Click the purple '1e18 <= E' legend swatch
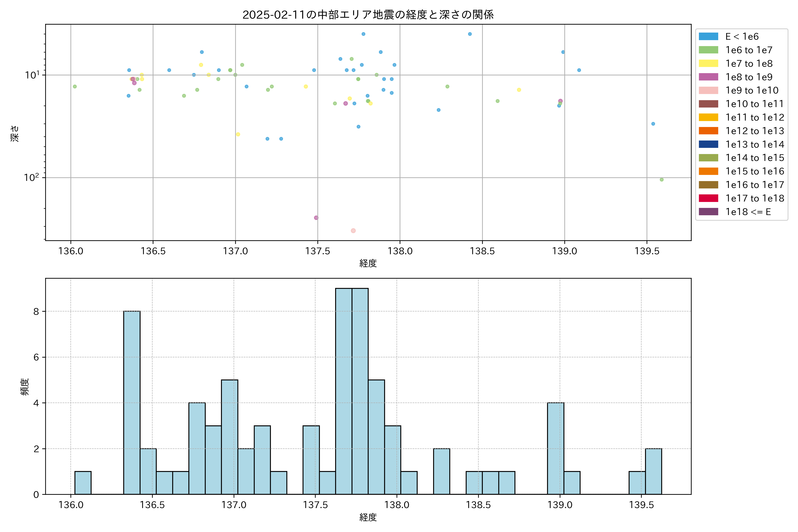This screenshot has width=798, height=532. (x=708, y=212)
